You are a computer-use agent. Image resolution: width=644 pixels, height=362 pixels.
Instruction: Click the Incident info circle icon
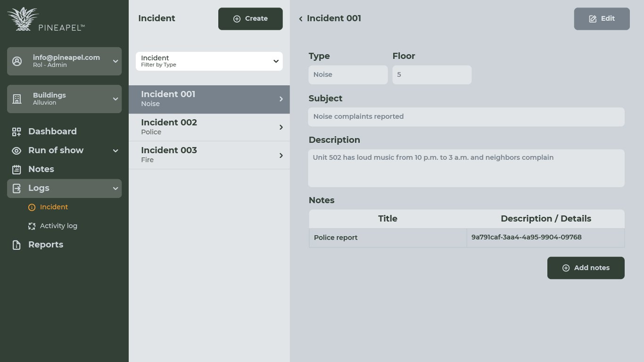32,207
